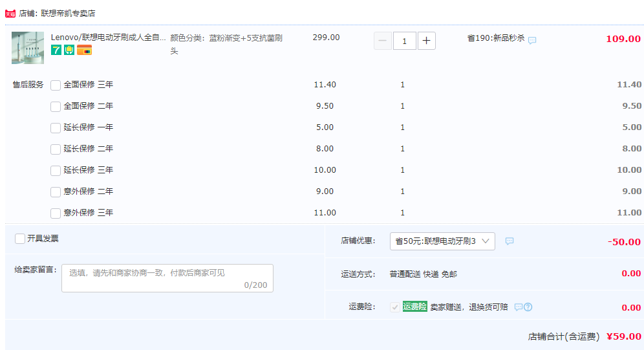644x350 pixels.
Task: Click the quantity input field showing 1
Action: coord(405,41)
